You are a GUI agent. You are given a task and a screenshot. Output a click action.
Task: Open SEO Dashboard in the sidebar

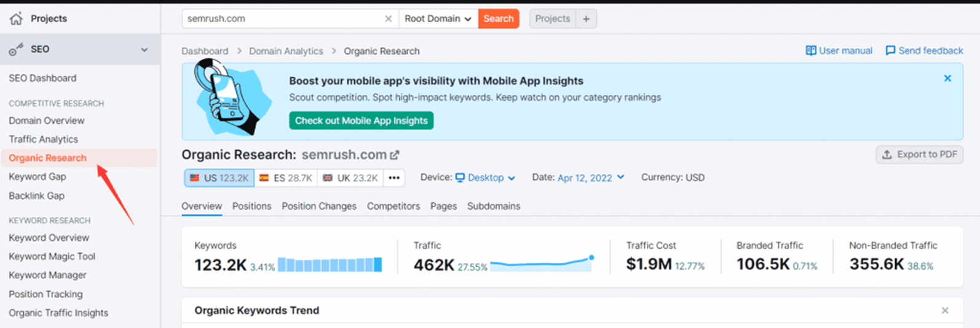pyautogui.click(x=42, y=78)
